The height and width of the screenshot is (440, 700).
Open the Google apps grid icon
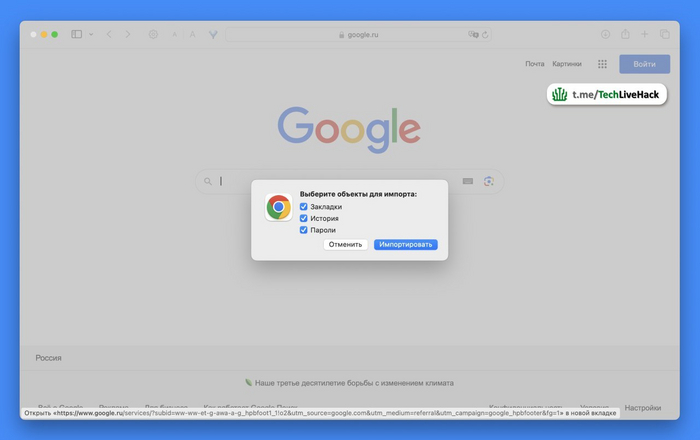[x=602, y=64]
